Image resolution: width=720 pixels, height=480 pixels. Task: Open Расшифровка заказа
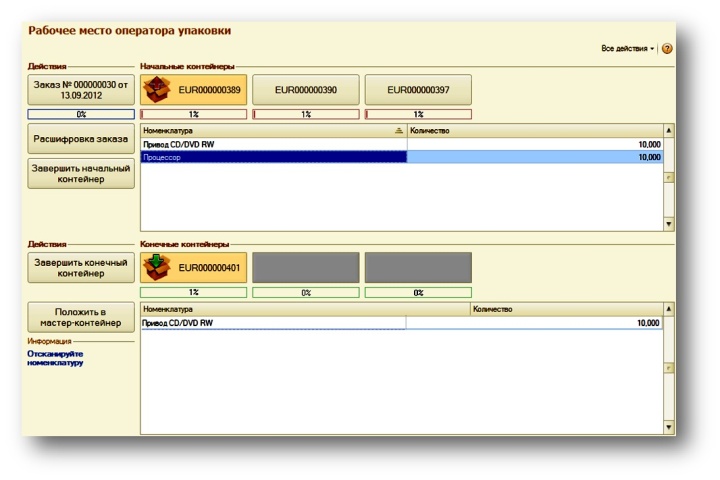coord(81,139)
